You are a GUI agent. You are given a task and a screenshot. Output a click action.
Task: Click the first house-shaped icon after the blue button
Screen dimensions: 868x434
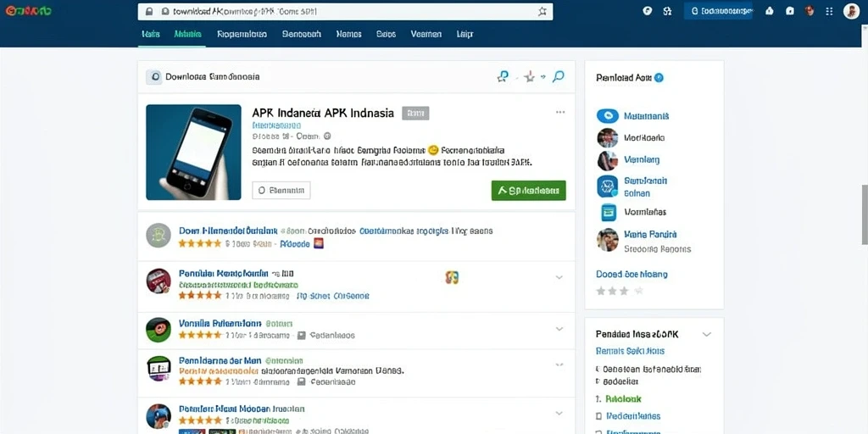tap(769, 10)
